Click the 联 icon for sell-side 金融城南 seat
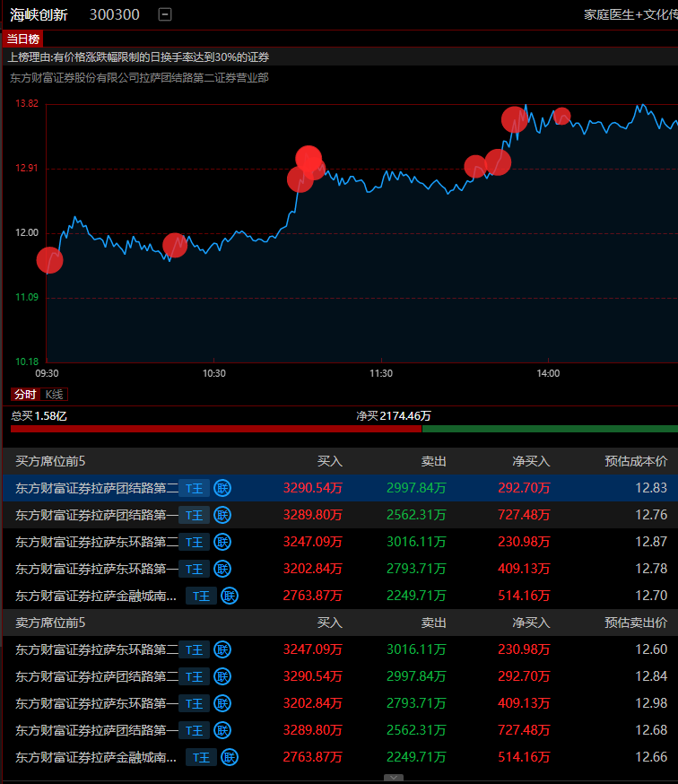 click(230, 757)
